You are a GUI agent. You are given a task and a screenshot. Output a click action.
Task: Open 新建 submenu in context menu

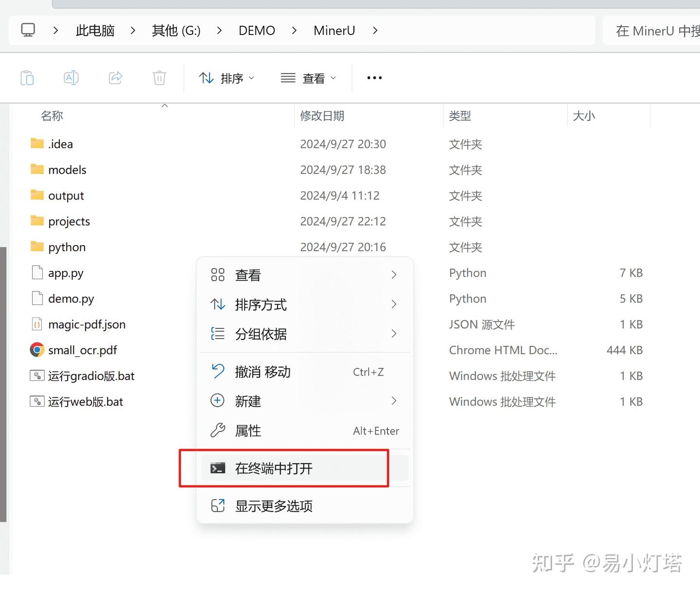coord(305,401)
